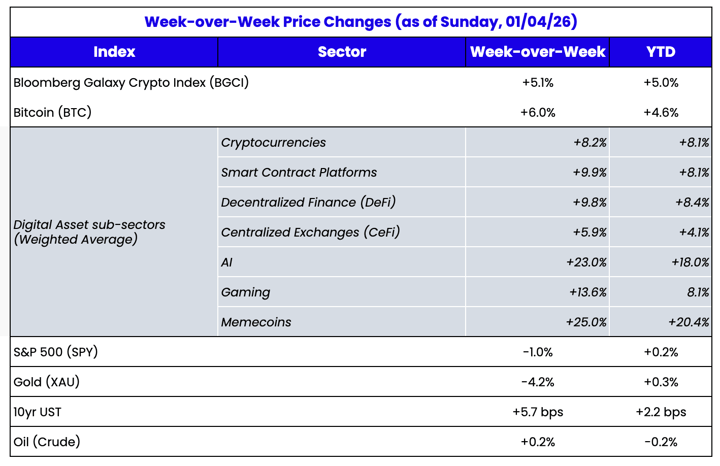This screenshot has width=720, height=466.
Task: Click the Memecoins sector cell
Action: click(258, 322)
